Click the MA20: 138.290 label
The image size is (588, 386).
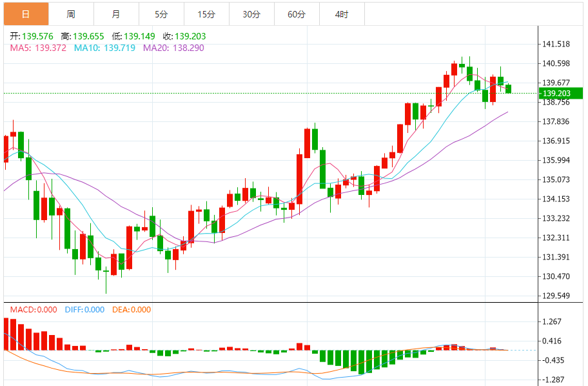pyautogui.click(x=173, y=48)
